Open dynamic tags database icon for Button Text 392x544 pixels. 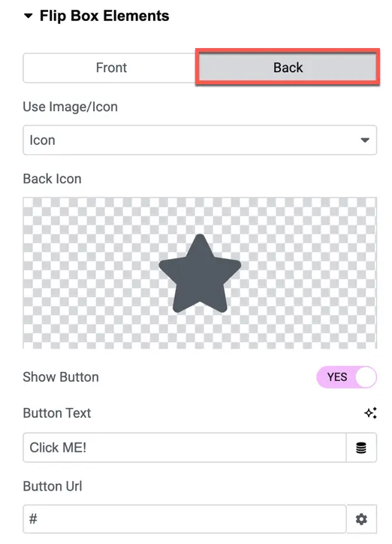[x=361, y=448]
